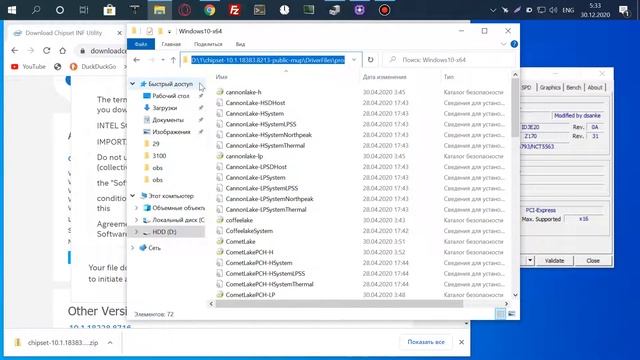Select coffeelake catalog file
640x360 pixels.
239,220
